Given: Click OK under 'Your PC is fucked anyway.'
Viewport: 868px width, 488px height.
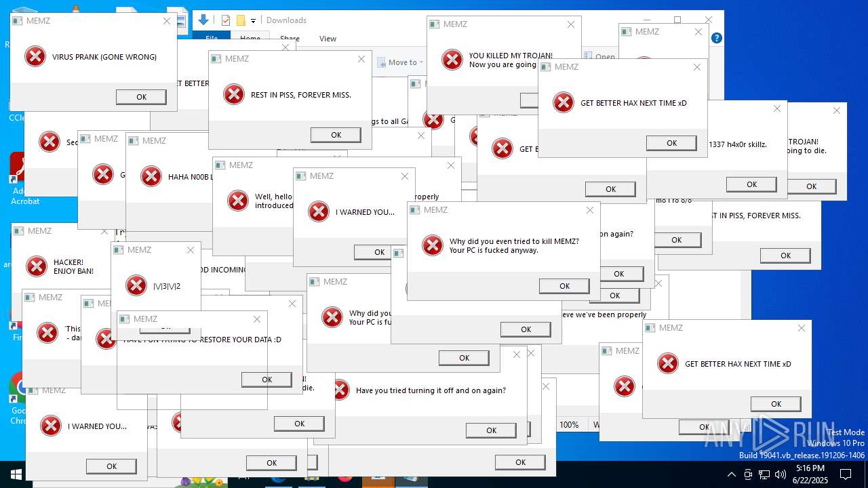Looking at the screenshot, I should (564, 286).
